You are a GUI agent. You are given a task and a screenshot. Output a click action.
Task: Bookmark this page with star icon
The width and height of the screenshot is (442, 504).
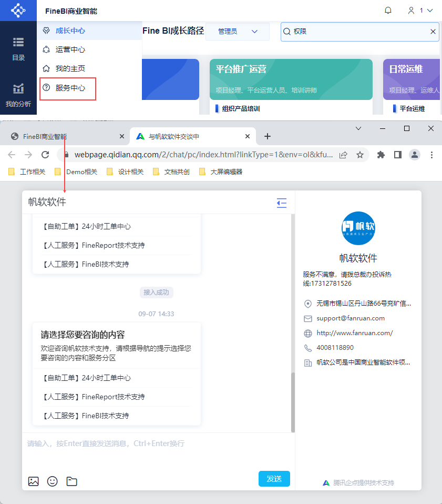pyautogui.click(x=360, y=155)
